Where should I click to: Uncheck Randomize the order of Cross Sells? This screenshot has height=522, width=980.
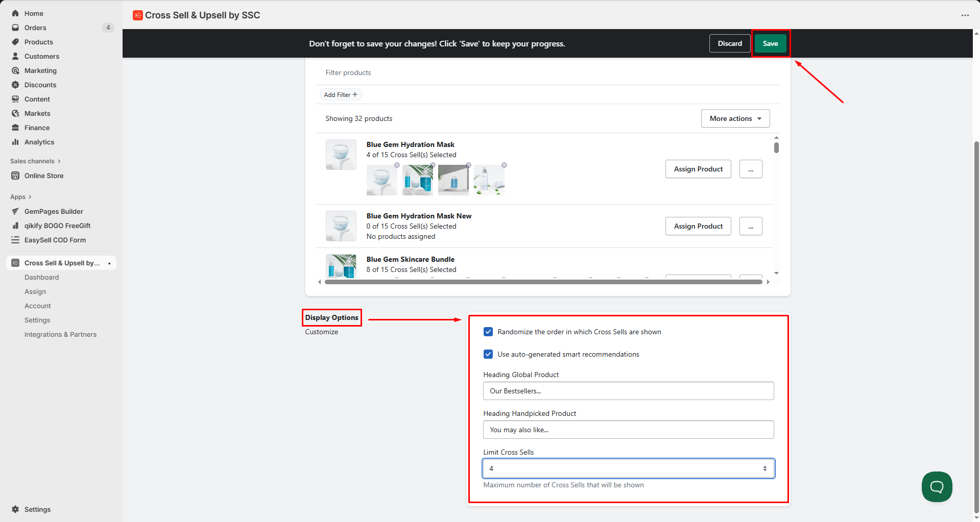click(x=488, y=332)
